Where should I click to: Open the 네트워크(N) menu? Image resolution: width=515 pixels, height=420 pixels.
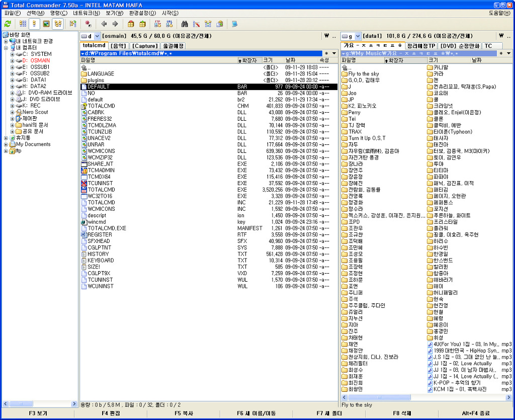pyautogui.click(x=87, y=13)
